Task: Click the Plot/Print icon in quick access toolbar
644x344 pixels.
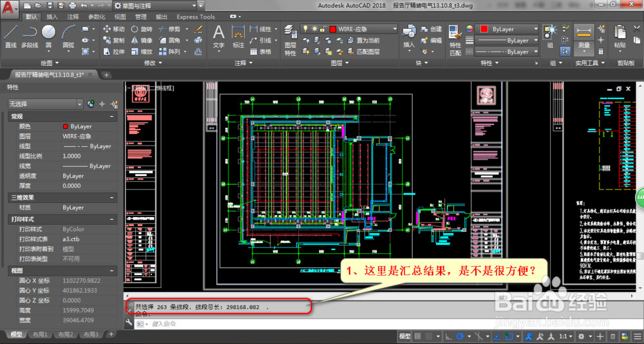Action: coord(73,5)
